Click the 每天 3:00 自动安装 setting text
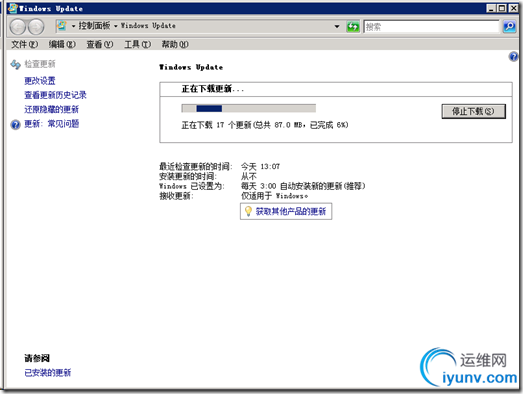Screen dimensions: 523x394 tap(303, 186)
